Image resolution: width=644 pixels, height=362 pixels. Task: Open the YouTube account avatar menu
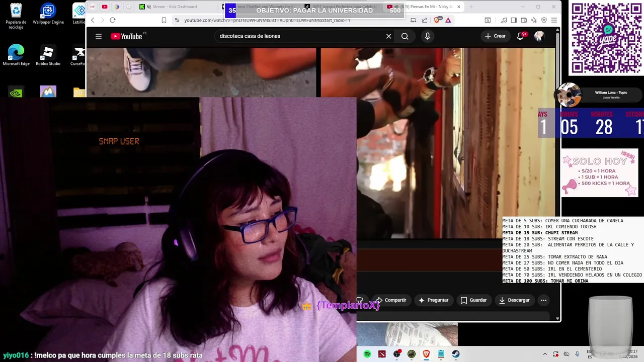pos(539,36)
